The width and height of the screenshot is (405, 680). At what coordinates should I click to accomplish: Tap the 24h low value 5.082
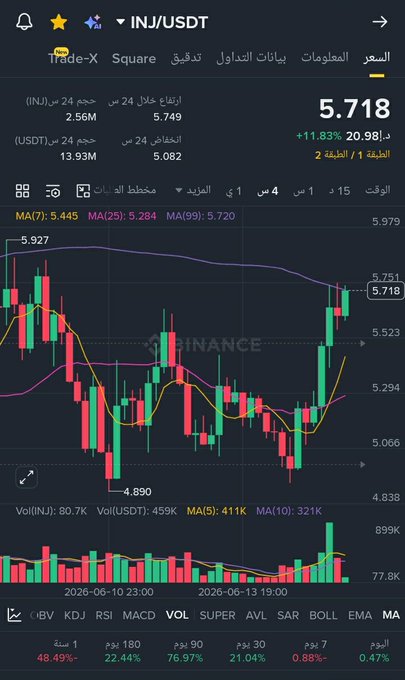coord(167,157)
